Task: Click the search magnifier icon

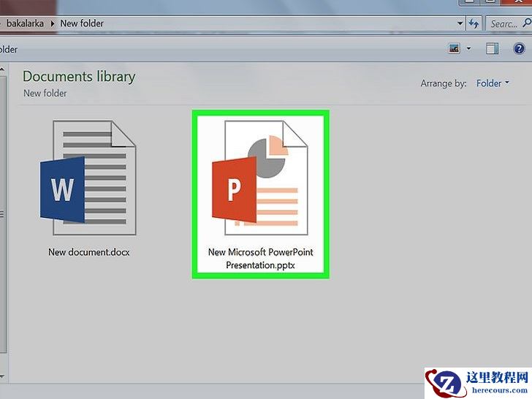Action: pyautogui.click(x=527, y=23)
